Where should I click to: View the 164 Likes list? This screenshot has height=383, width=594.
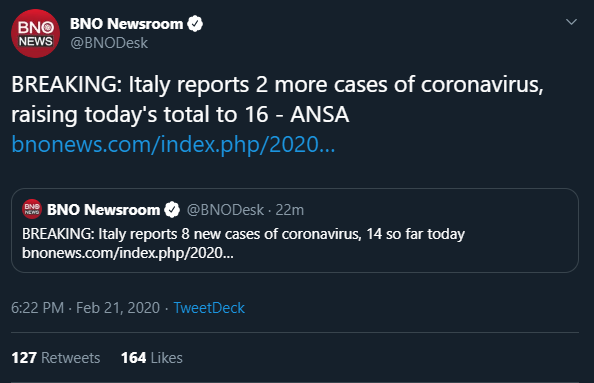click(x=152, y=358)
